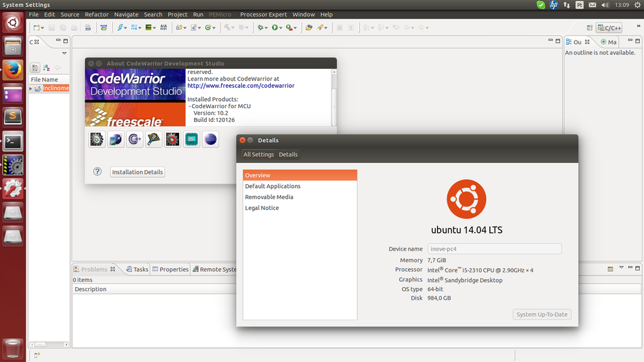Open Terminal from the Ubuntu launcher

coord(13,142)
